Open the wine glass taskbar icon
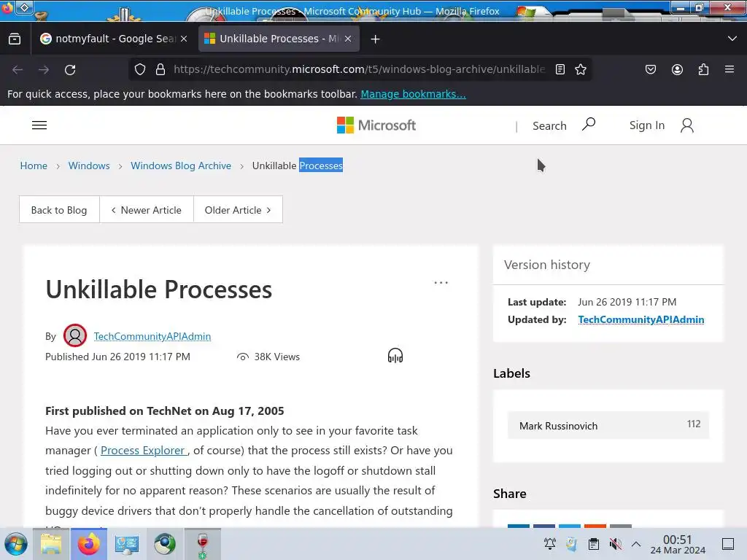This screenshot has height=560, width=747. 203,544
